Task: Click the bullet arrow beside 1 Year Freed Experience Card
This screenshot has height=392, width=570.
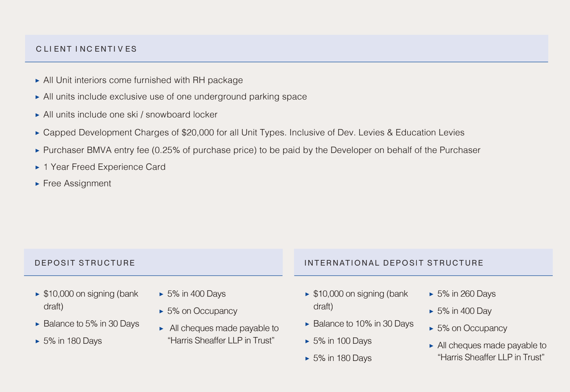Action: 37,167
